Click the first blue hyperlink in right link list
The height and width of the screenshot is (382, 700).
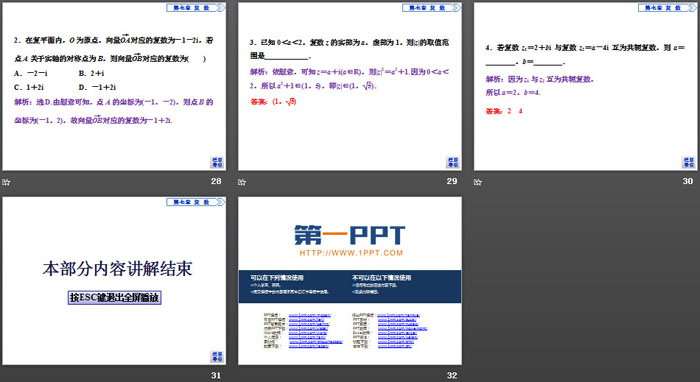(398, 315)
